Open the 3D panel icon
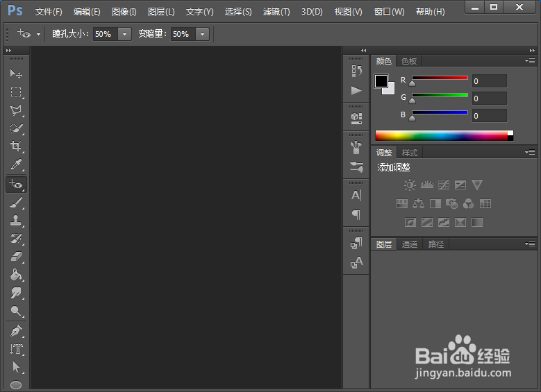The height and width of the screenshot is (392, 541). pos(356,119)
